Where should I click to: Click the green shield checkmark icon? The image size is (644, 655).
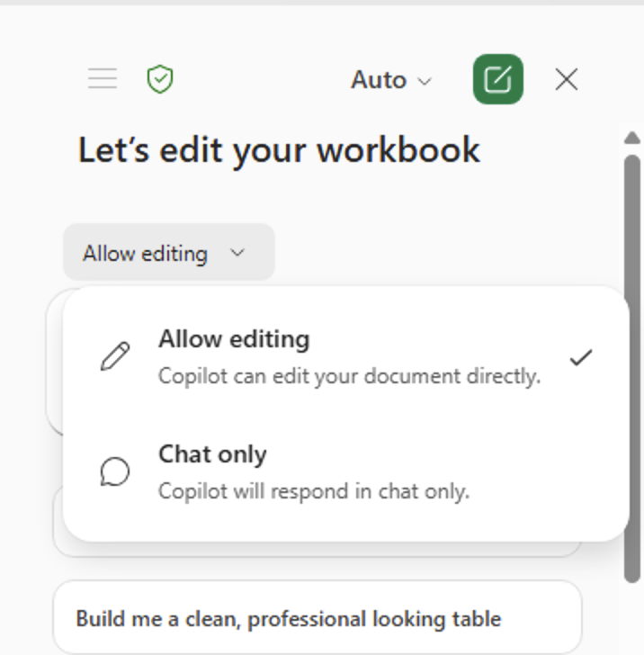coord(160,79)
